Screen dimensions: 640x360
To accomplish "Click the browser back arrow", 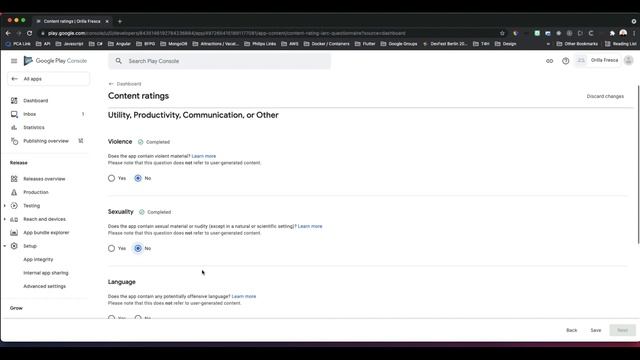I will (8, 33).
